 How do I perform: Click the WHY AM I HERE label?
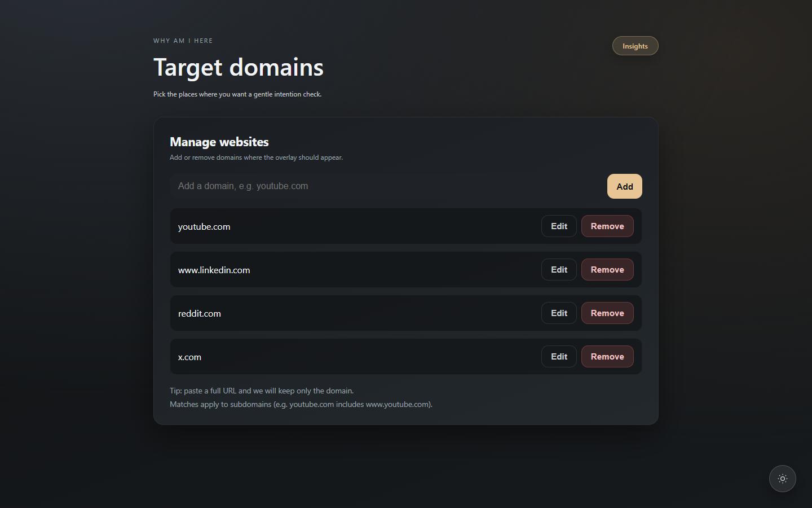[x=183, y=40]
